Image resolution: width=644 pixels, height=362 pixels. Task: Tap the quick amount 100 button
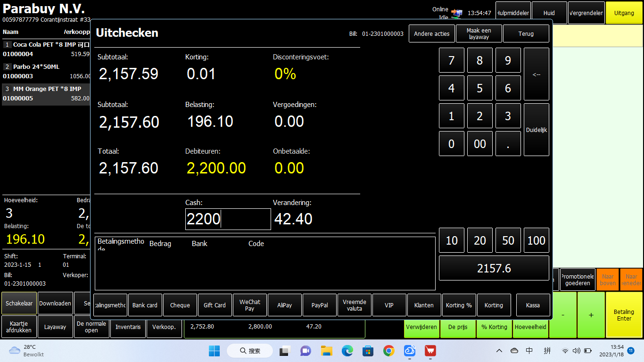point(536,240)
